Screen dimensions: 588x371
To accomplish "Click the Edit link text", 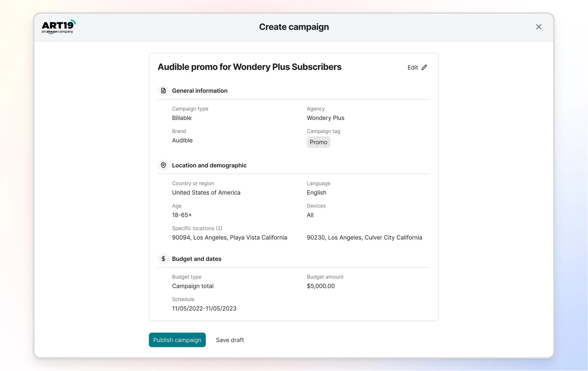I will [413, 68].
